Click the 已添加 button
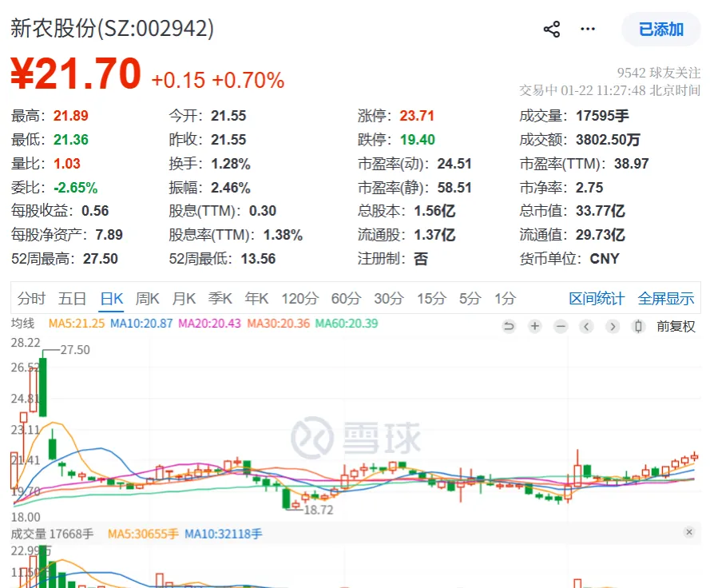The width and height of the screenshot is (710, 588). click(x=660, y=30)
